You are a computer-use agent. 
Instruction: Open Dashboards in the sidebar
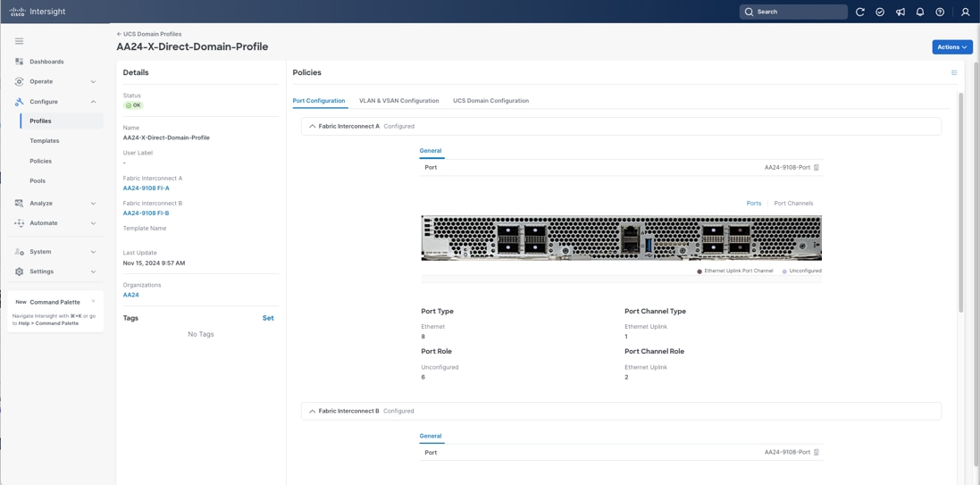(x=46, y=62)
